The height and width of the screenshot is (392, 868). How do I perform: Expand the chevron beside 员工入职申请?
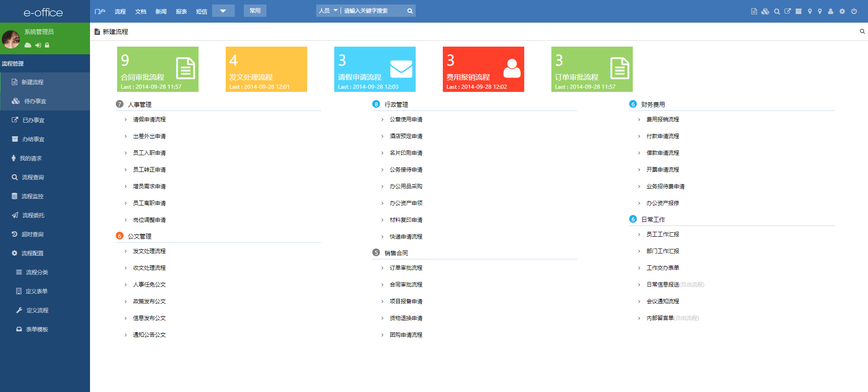tap(126, 153)
